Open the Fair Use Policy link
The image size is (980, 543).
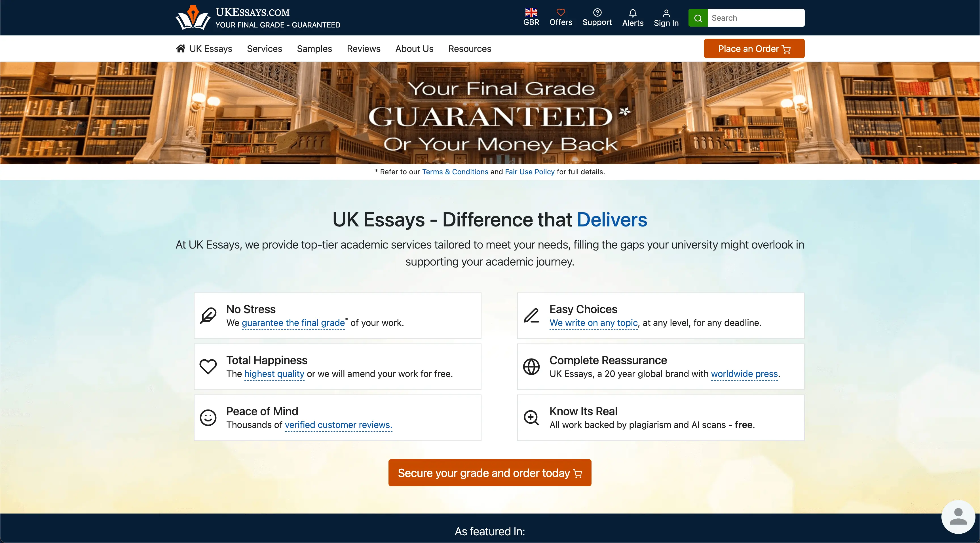[x=530, y=172]
